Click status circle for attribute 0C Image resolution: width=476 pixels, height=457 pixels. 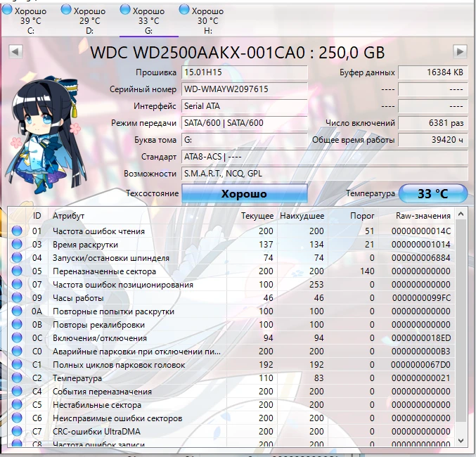click(17, 337)
